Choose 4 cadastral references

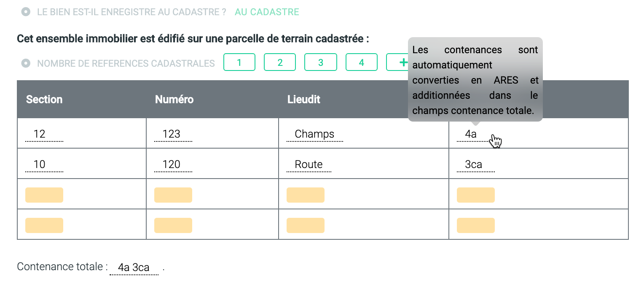point(361,62)
